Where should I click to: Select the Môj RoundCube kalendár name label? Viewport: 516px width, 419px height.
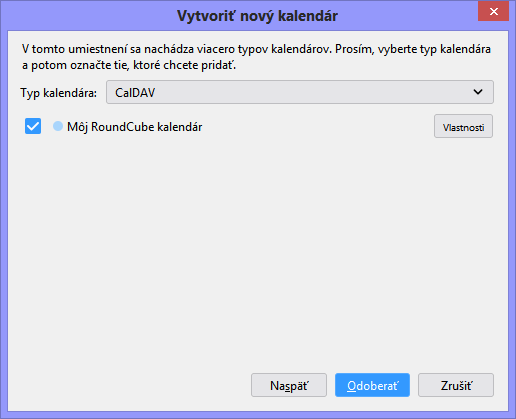[x=135, y=127]
